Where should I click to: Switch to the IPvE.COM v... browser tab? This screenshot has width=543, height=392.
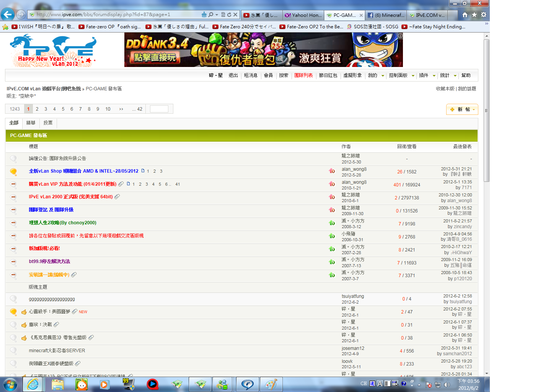pyautogui.click(x=427, y=15)
